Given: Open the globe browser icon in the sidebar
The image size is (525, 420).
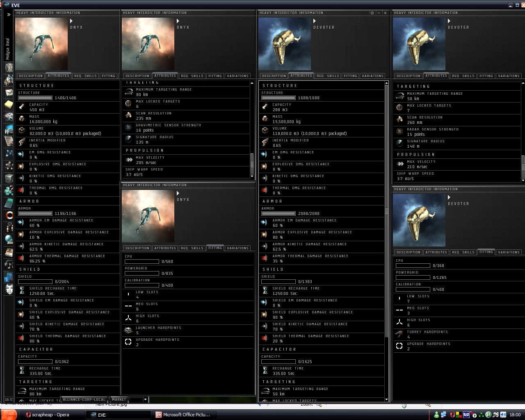Looking at the screenshot, I should 9,240.
